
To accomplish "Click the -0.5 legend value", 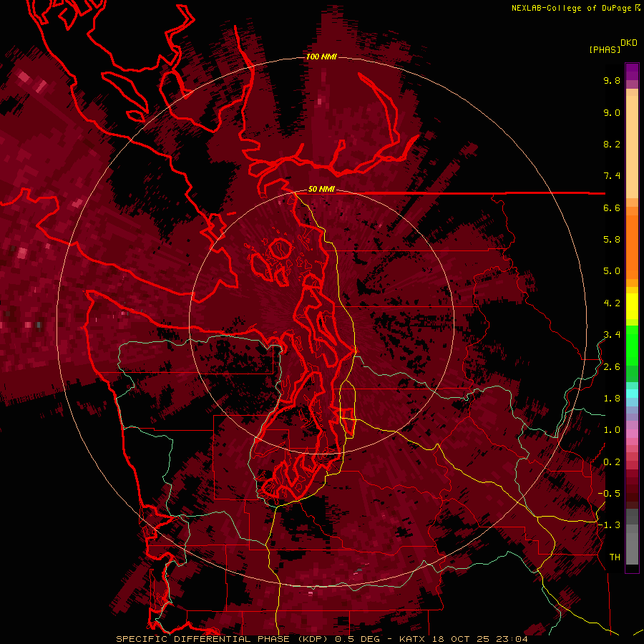I will 609,494.
